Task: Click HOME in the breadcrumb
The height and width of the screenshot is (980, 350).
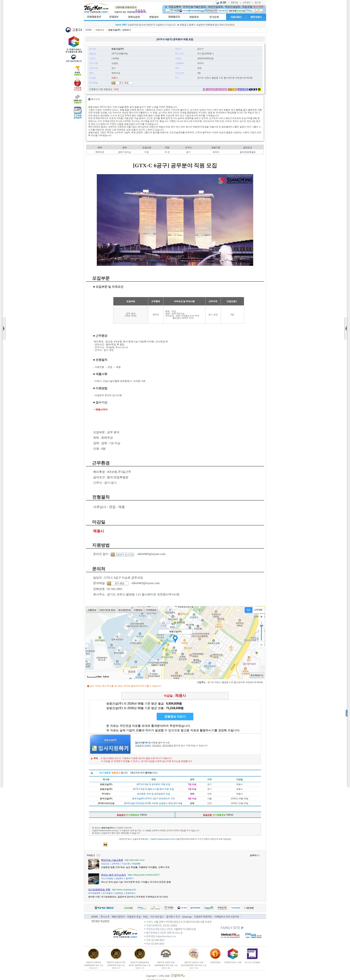Action: click(x=89, y=30)
